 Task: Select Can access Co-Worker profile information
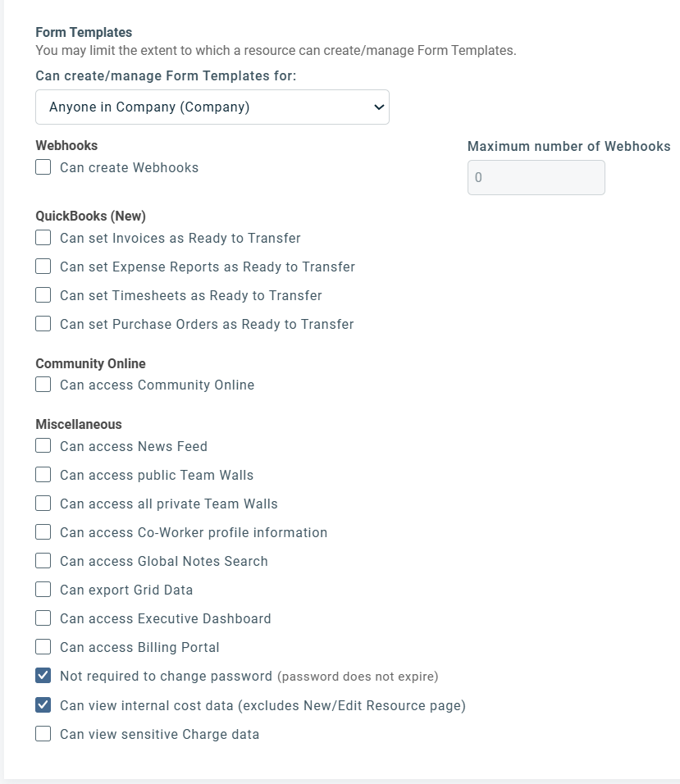tap(43, 533)
